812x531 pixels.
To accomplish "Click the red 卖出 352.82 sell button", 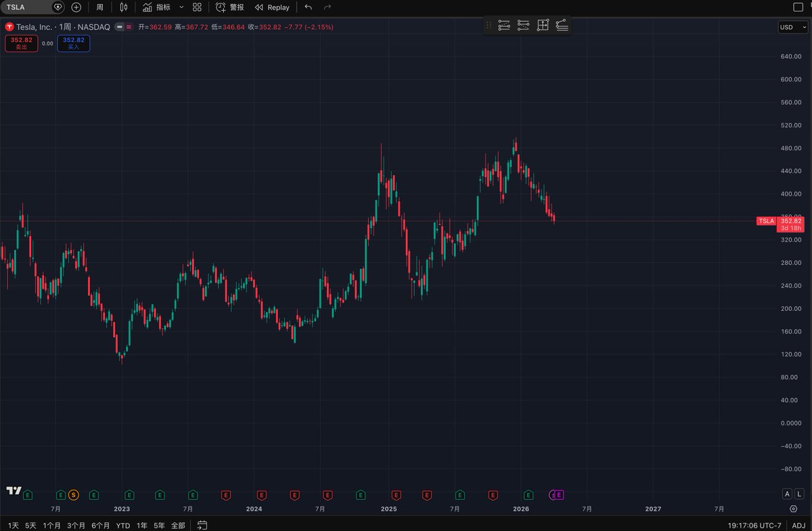I will [x=21, y=43].
